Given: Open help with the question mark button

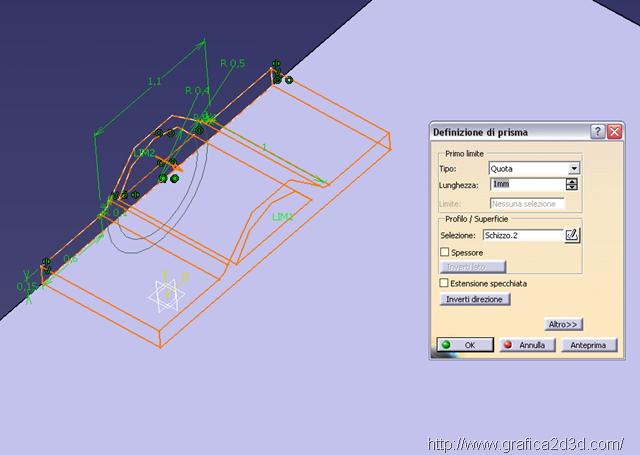Looking at the screenshot, I should 597,132.
